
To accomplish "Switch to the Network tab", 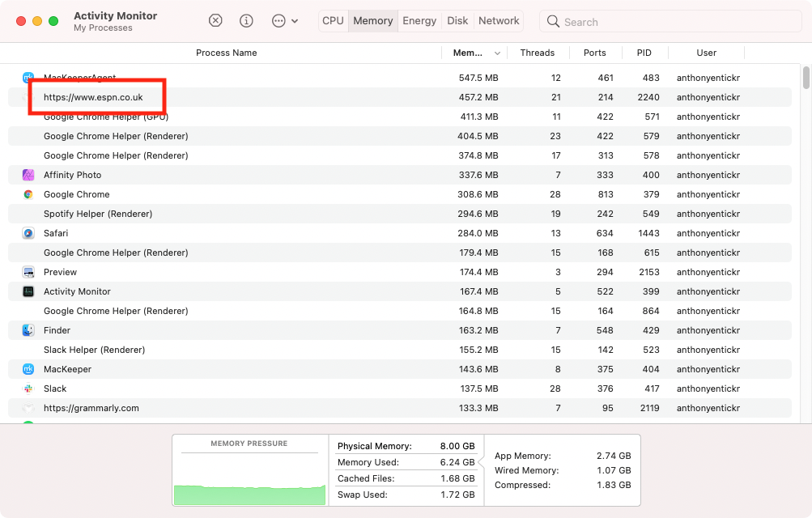I will (x=499, y=21).
